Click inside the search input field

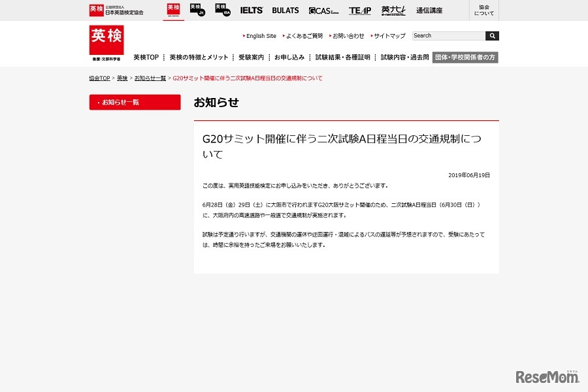point(448,35)
